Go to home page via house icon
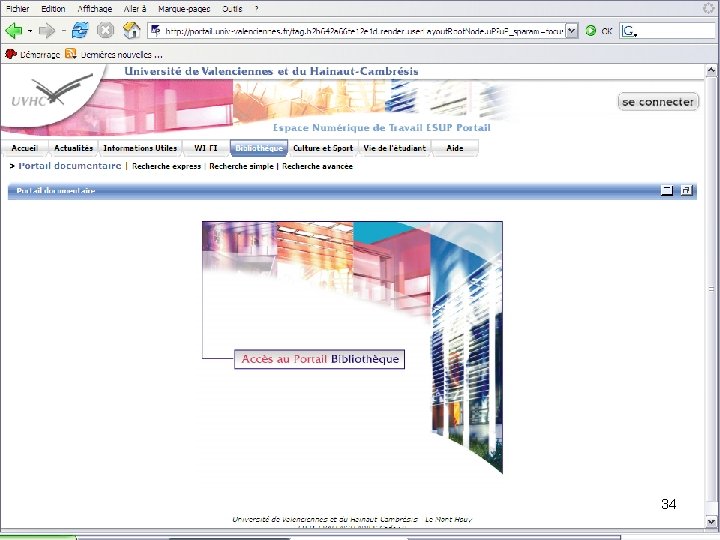 [x=132, y=30]
